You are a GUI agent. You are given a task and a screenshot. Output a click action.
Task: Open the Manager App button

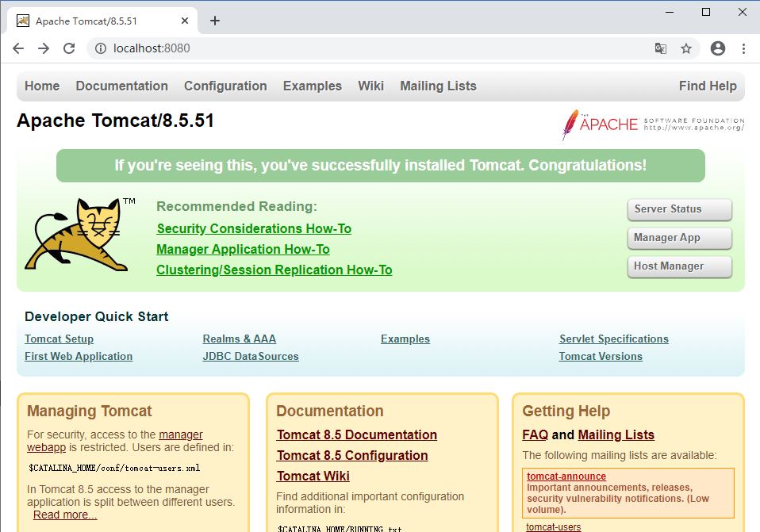(x=680, y=238)
